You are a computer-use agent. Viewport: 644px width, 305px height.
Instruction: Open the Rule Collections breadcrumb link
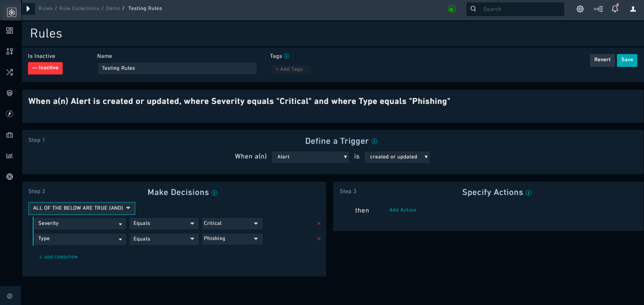click(79, 8)
